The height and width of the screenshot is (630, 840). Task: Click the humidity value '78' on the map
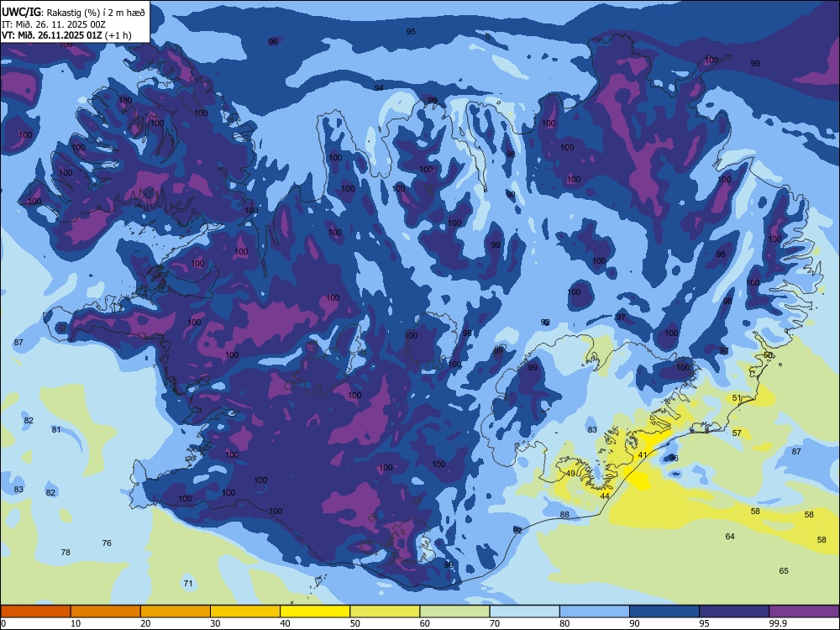point(66,553)
